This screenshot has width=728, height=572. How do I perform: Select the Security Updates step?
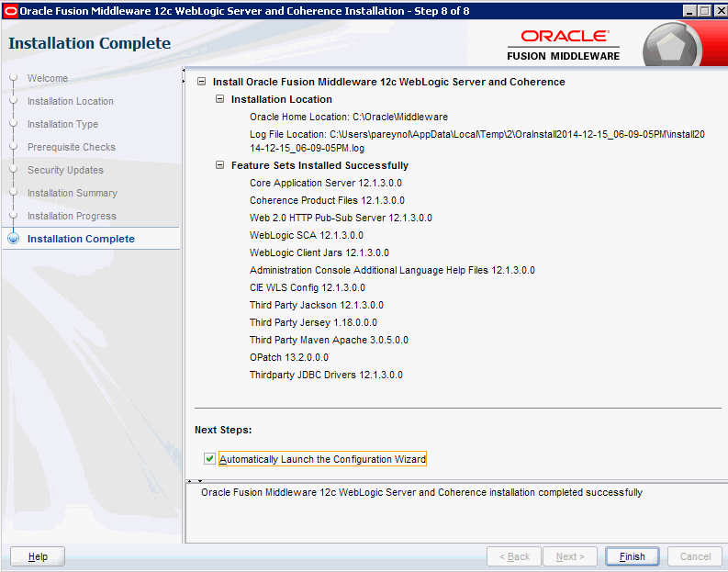pyautogui.click(x=65, y=170)
